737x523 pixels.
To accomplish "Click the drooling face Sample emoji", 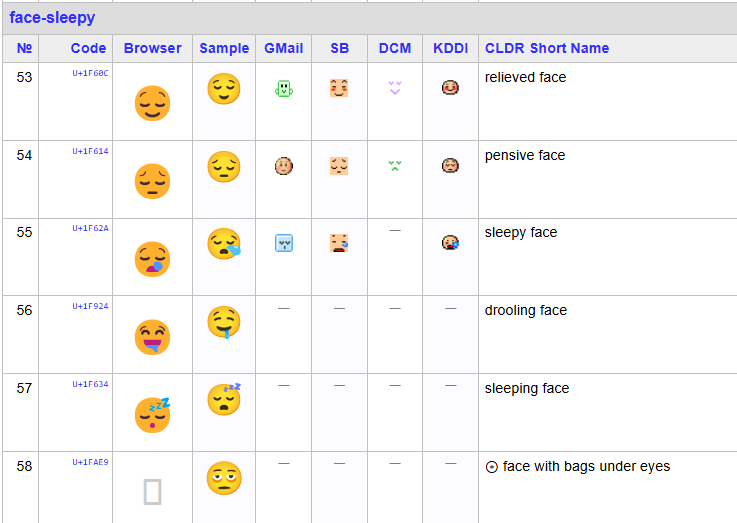I will (x=224, y=322).
